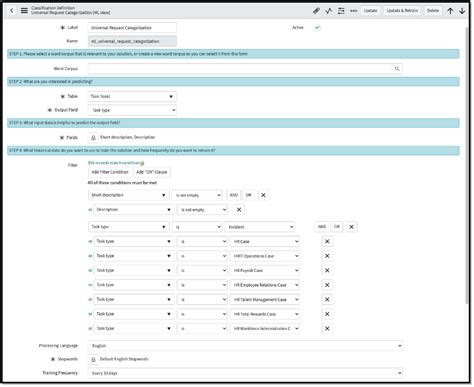Click the Update button
This screenshot has width=474, height=387.
tap(370, 11)
